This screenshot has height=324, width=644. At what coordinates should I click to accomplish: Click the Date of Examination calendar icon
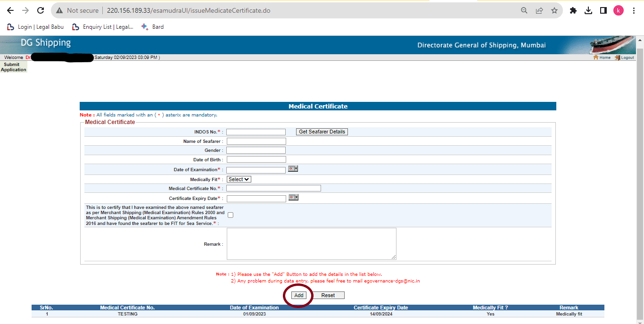coord(293,169)
